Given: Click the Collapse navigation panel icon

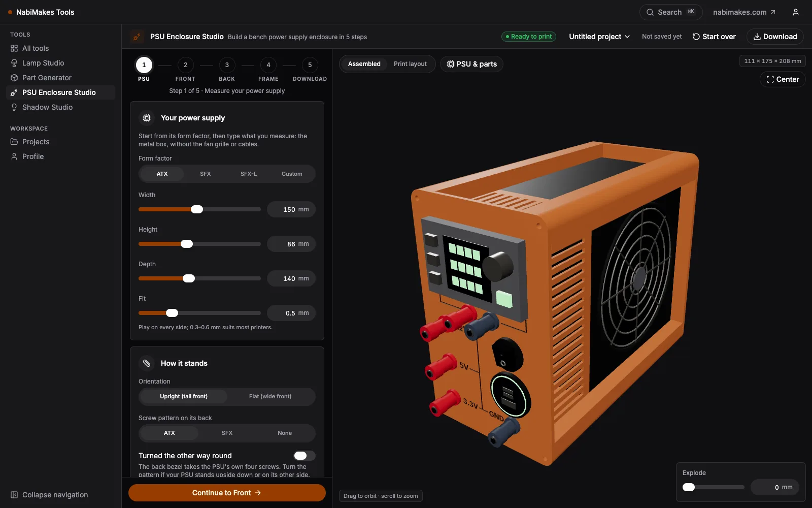Looking at the screenshot, I should tap(14, 495).
